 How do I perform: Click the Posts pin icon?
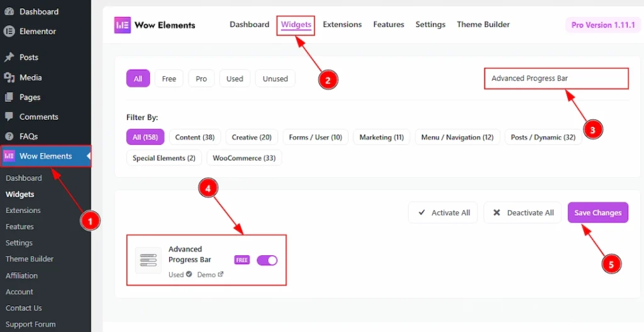(x=9, y=57)
